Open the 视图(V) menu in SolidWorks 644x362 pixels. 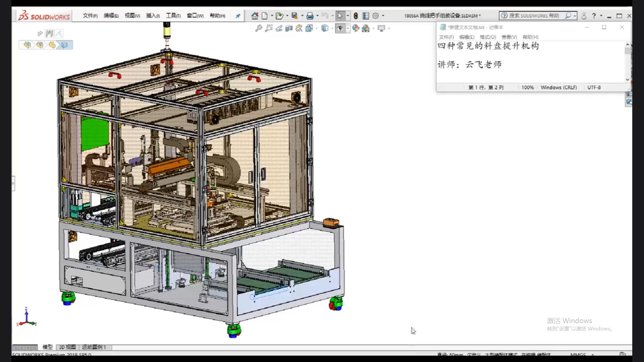point(132,16)
